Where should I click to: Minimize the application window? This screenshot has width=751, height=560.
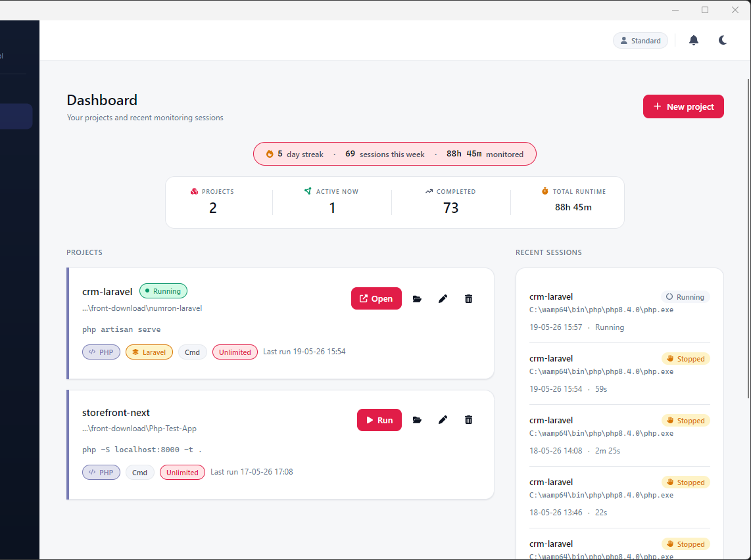point(675,10)
